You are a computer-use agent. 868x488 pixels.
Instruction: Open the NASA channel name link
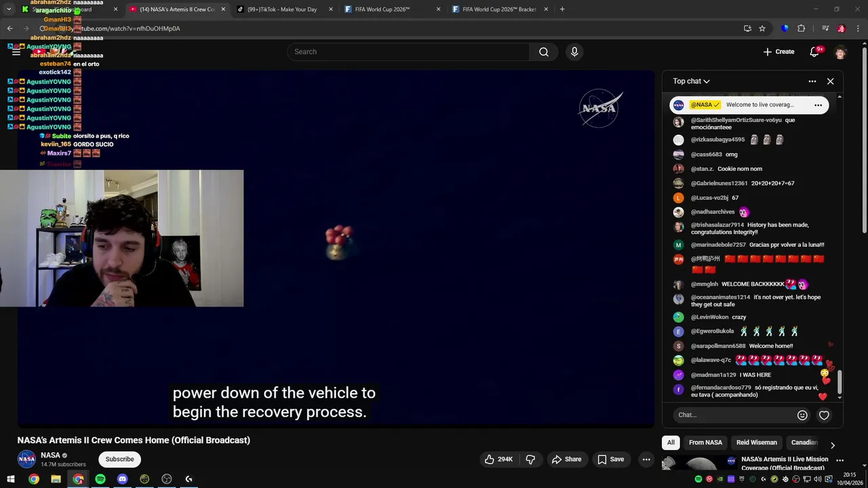(50, 455)
